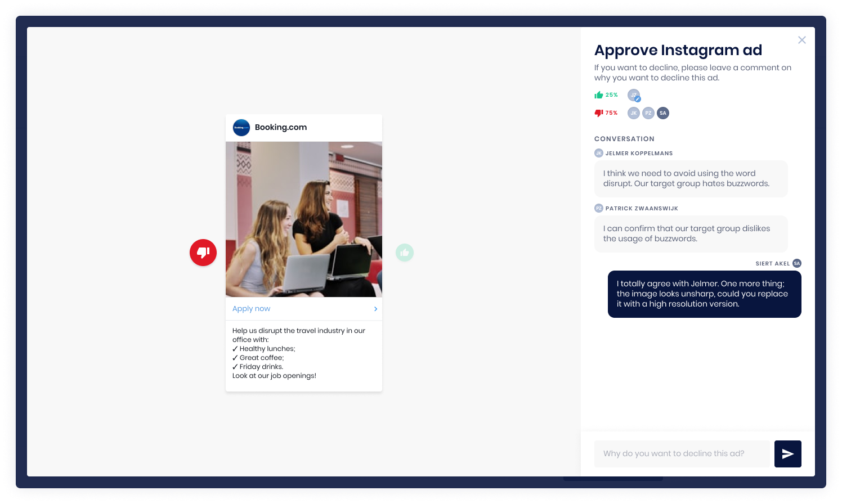Screen dimensions: 842x504
Task: Send the comment with the arrow button
Action: [788, 454]
